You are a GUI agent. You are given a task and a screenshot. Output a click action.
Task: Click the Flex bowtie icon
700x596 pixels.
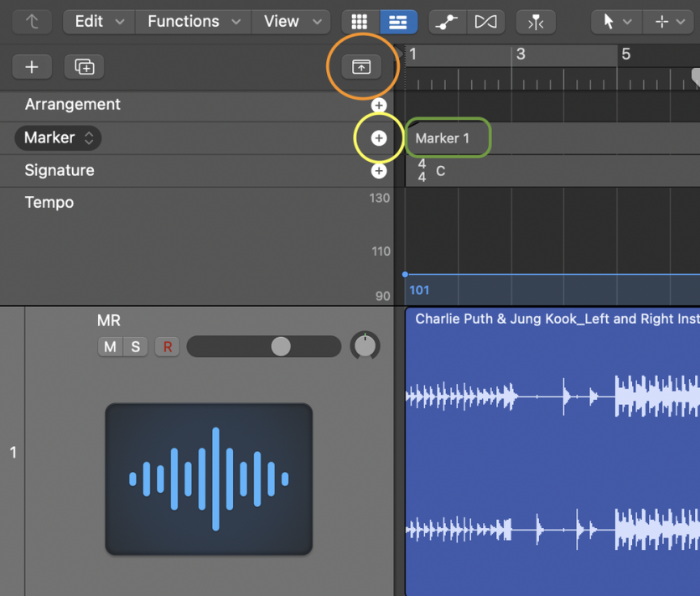pyautogui.click(x=485, y=22)
